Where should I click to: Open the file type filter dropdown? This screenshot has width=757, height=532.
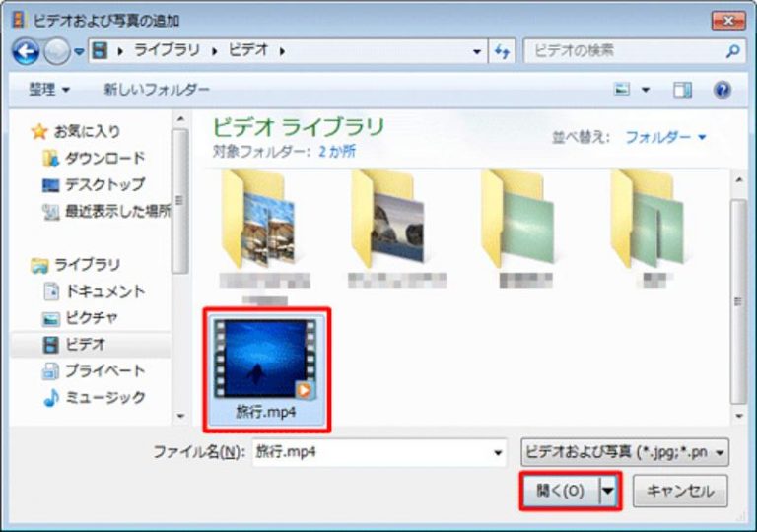[625, 452]
